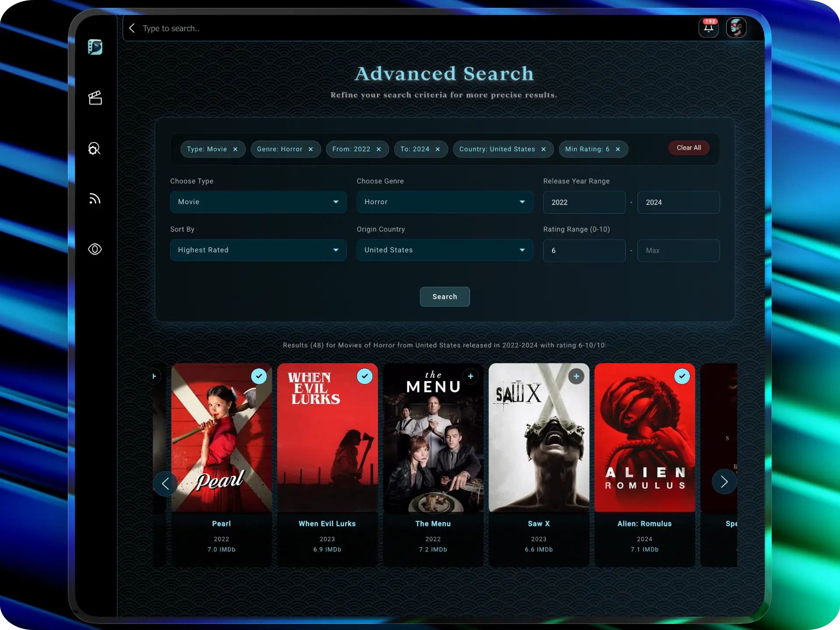Dismiss the Country: United States filter chip

tap(543, 149)
